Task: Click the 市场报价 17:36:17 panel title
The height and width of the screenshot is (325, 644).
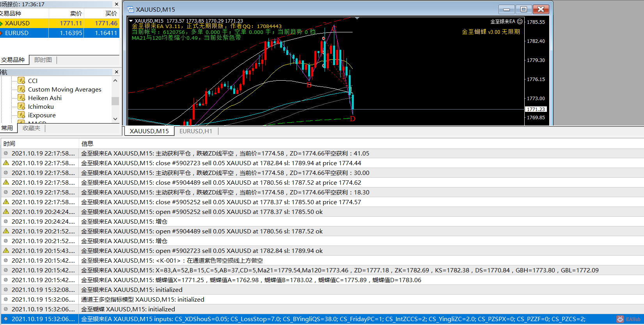Action: click(22, 4)
